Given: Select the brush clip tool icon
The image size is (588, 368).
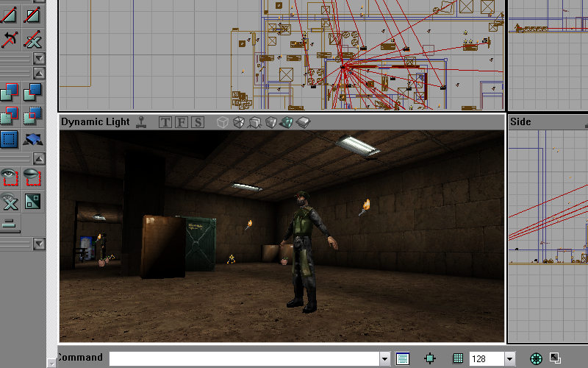Looking at the screenshot, I should (x=9, y=15).
